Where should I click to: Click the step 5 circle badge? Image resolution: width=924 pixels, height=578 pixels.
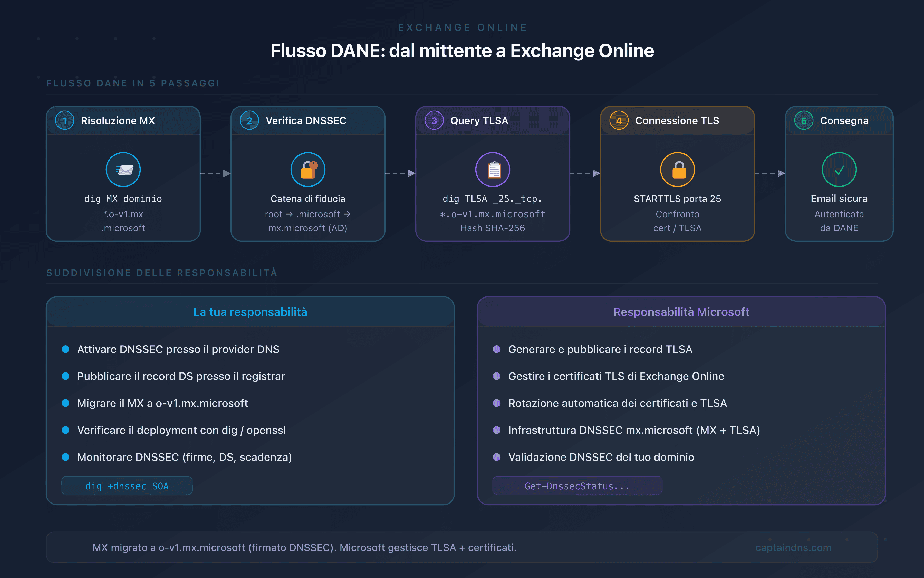tap(804, 120)
